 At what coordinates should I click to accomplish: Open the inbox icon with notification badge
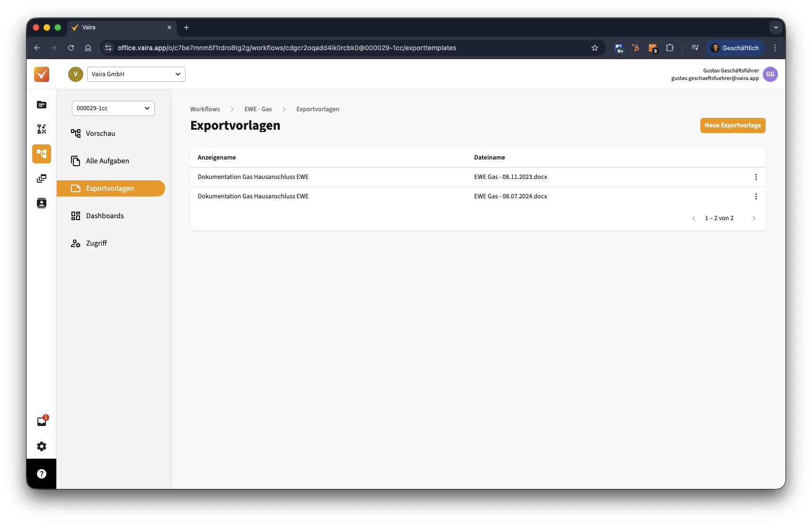click(42, 422)
